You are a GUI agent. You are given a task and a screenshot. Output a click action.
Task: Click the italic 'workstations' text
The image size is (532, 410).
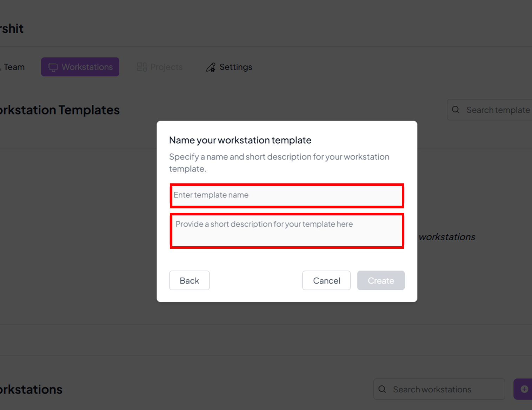coord(447,237)
